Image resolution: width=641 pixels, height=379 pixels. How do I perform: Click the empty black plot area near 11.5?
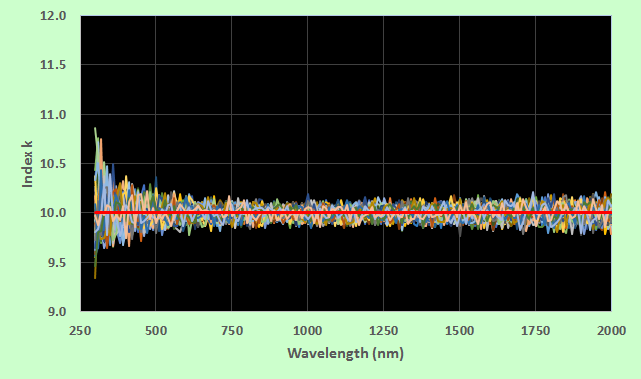point(345,65)
